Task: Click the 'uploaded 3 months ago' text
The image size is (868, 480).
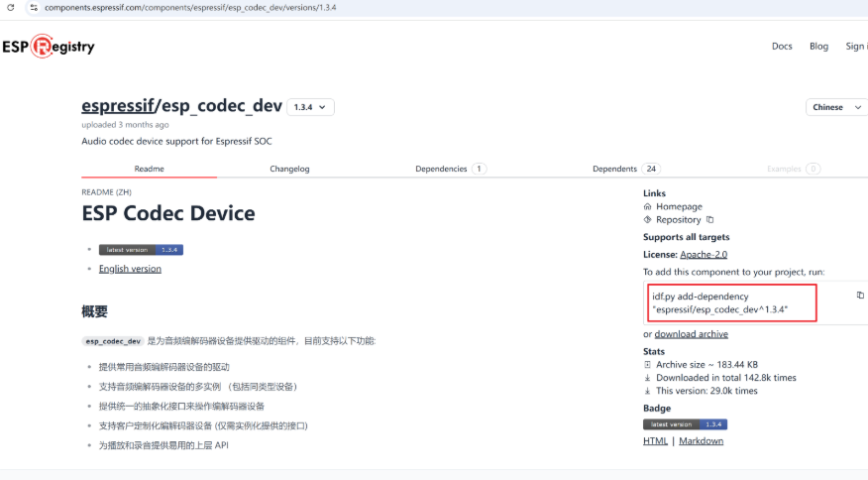Action: [125, 125]
